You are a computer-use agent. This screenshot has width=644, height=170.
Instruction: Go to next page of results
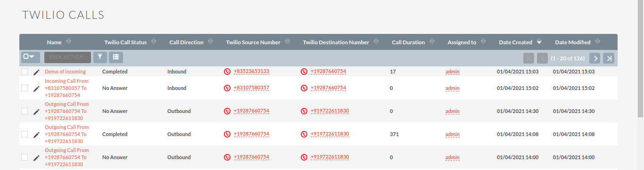tap(595, 58)
